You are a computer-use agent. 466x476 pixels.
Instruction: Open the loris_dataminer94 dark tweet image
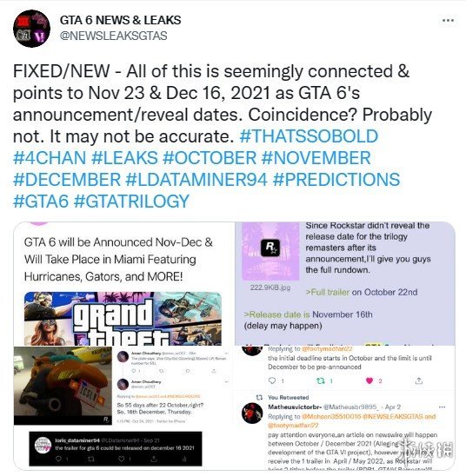click(116, 449)
